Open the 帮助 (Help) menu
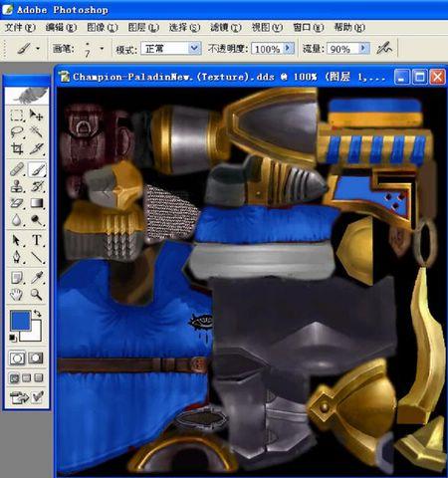The width and height of the screenshot is (448, 478). click(349, 27)
